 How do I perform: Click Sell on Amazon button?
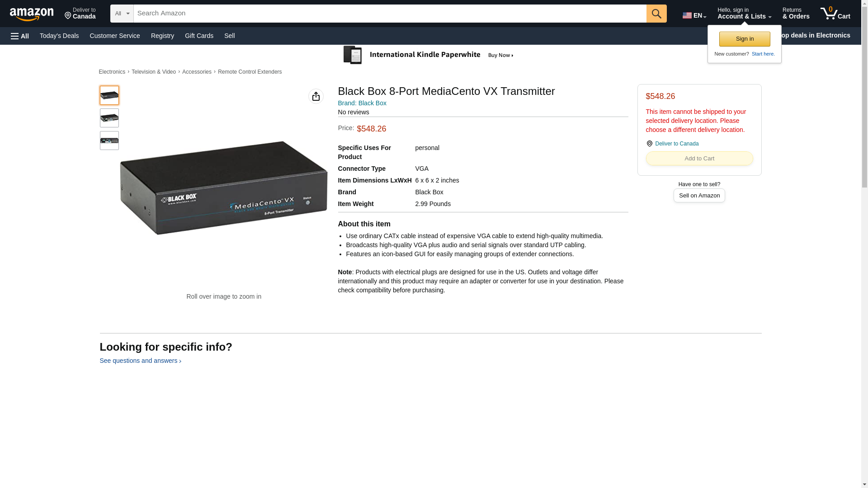tap(699, 196)
